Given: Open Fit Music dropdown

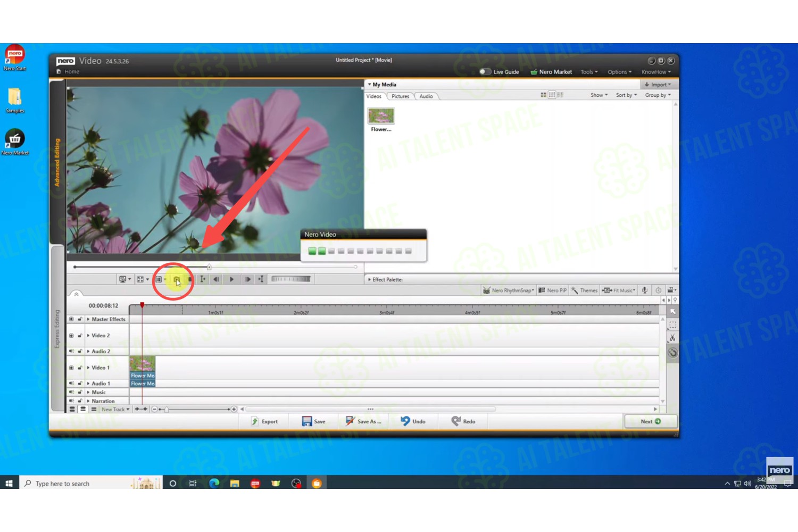Looking at the screenshot, I should pyautogui.click(x=618, y=290).
